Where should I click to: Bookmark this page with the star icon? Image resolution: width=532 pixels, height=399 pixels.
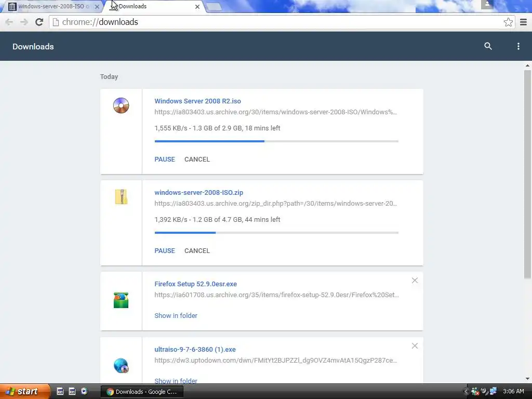(x=508, y=22)
